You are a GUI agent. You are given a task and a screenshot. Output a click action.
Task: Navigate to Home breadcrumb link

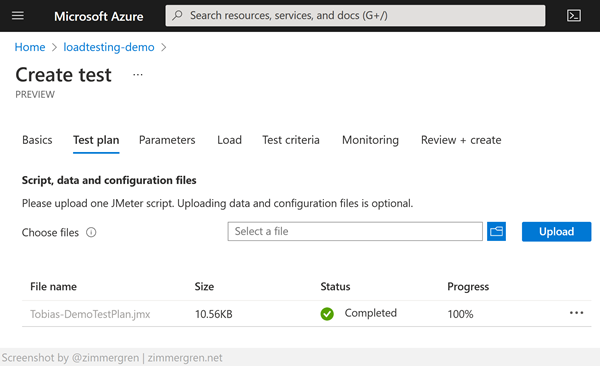tap(30, 47)
